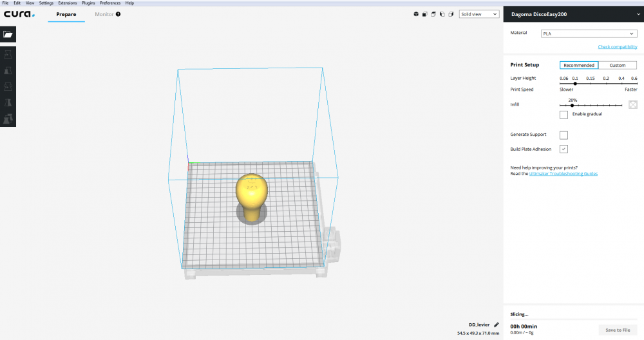Click the Monitor help question mark icon

(x=118, y=14)
